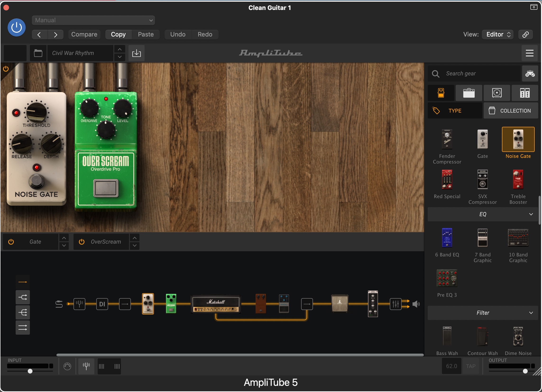Step Gate slot model down
This screenshot has width=542, height=392.
pos(64,246)
